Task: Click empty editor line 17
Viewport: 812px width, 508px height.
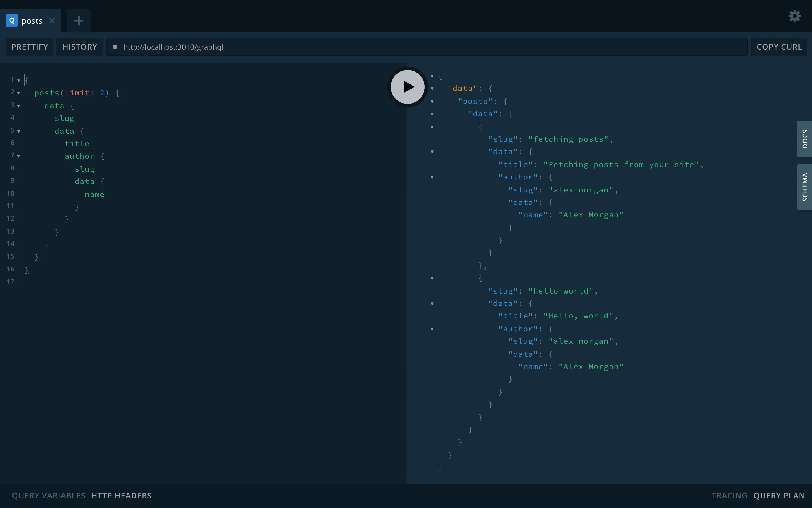Action: click(x=215, y=282)
